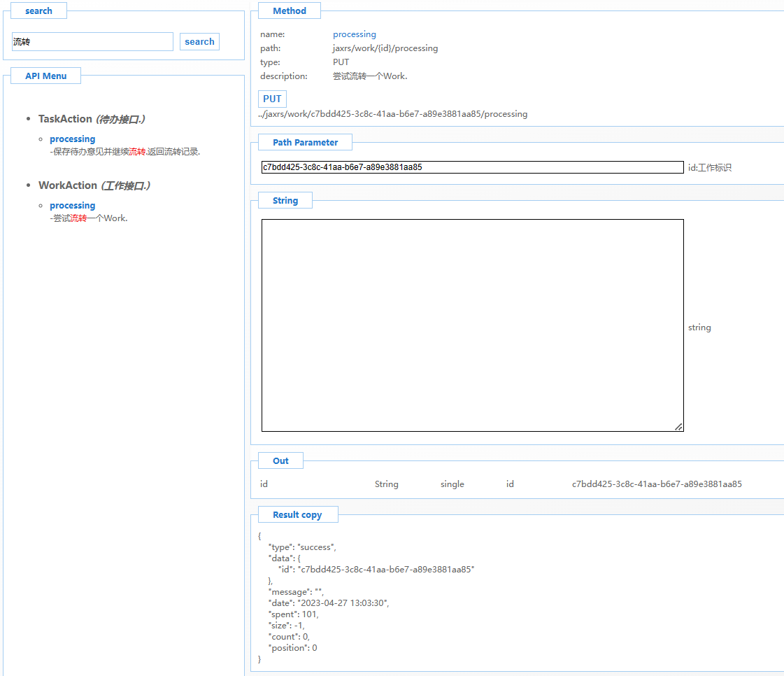Click the PUT button to send request
The height and width of the screenshot is (676, 784).
(x=273, y=99)
